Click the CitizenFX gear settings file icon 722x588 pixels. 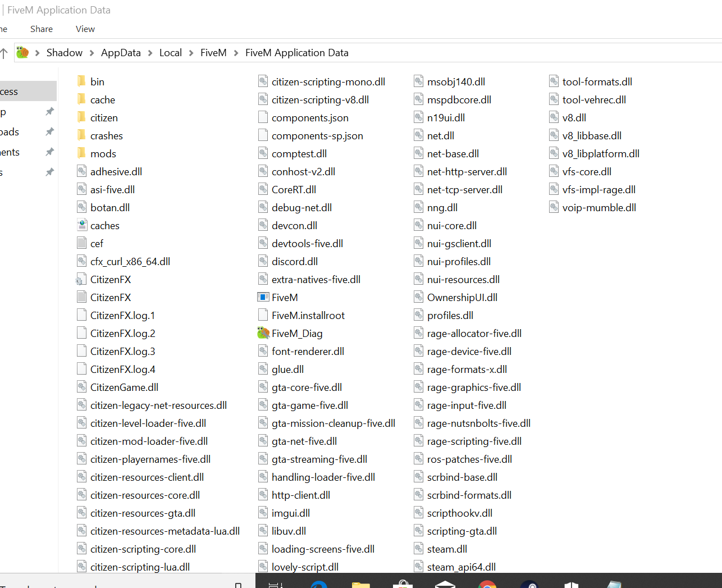coord(81,279)
